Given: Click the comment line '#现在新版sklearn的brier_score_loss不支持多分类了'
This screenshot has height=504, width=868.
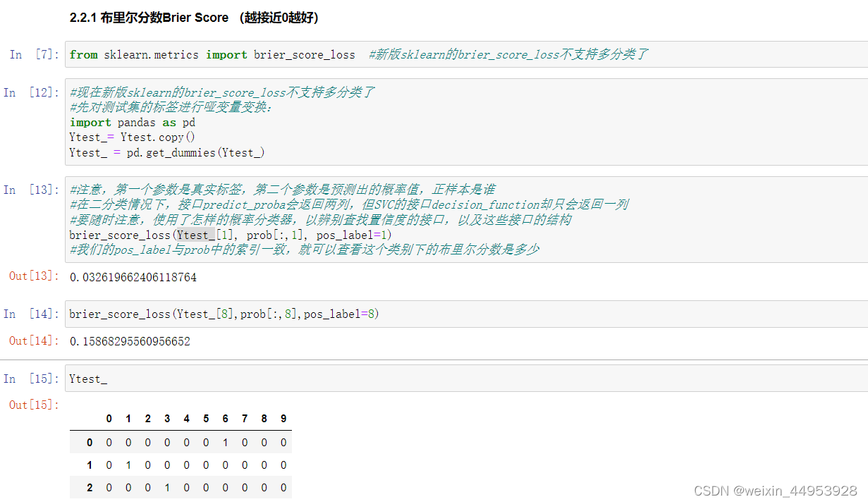Looking at the screenshot, I should click(222, 92).
